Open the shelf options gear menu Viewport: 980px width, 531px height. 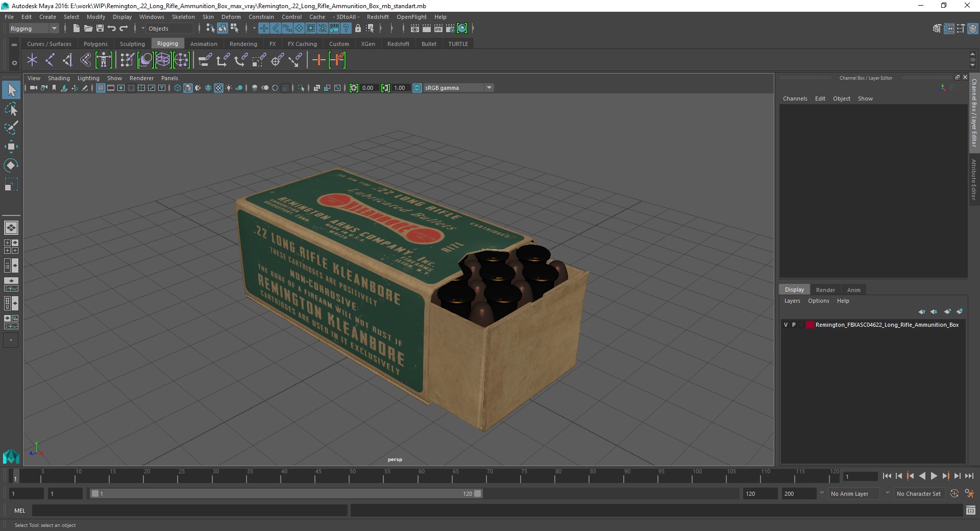(x=14, y=63)
